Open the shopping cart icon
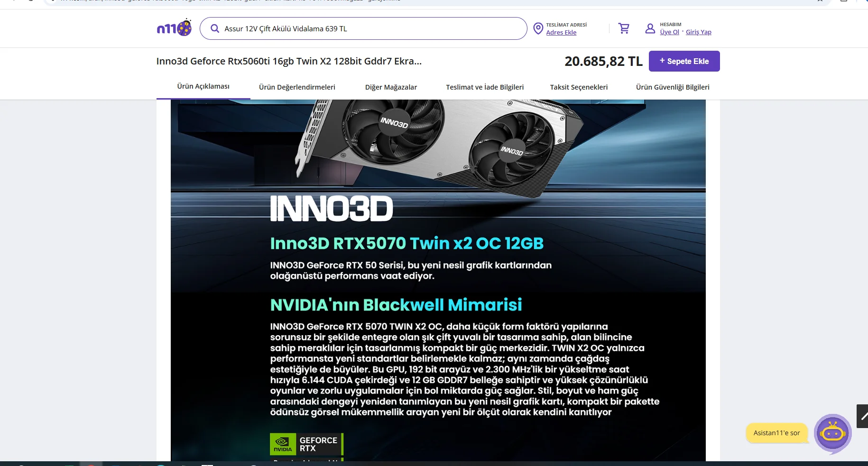The width and height of the screenshot is (868, 466). pos(624,28)
